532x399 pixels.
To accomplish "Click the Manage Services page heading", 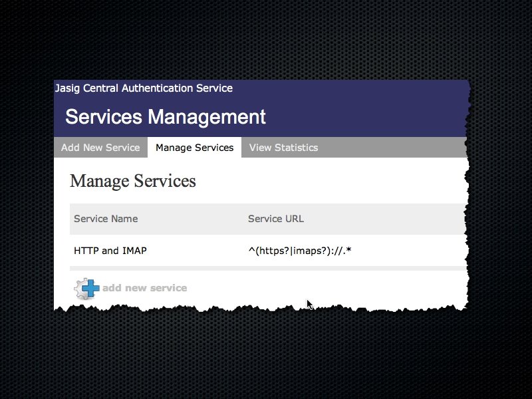I will tap(132, 181).
